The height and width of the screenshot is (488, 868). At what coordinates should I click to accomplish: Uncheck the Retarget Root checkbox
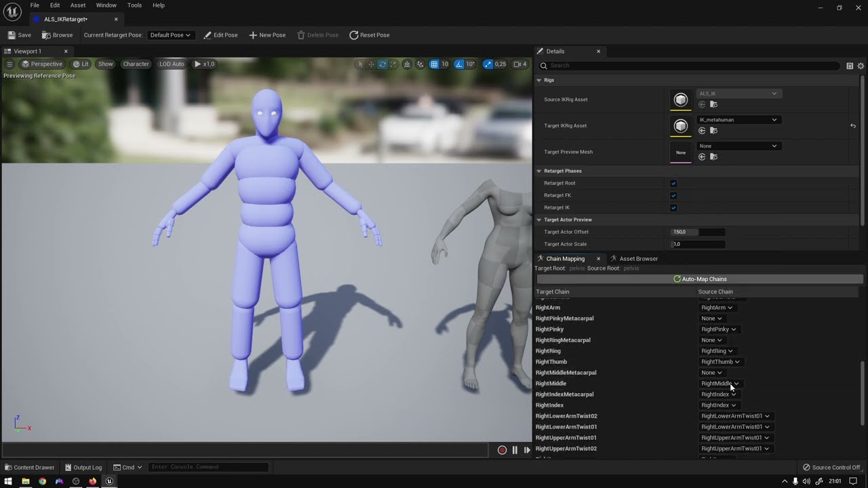pos(673,183)
